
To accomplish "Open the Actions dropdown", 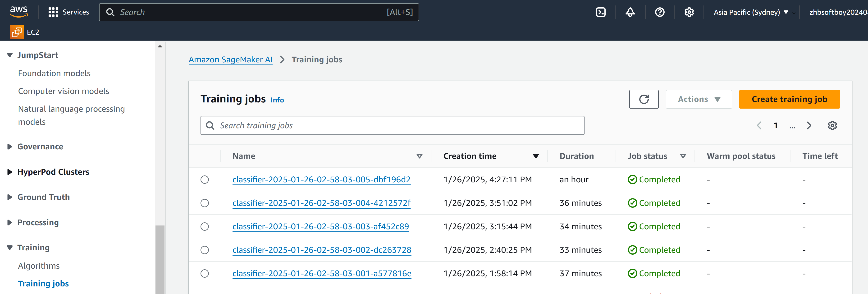I will click(699, 99).
